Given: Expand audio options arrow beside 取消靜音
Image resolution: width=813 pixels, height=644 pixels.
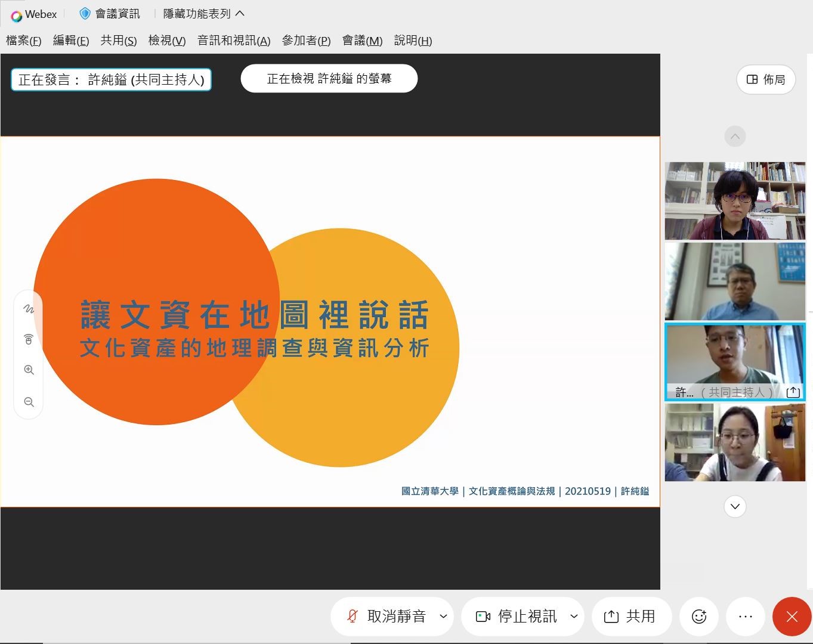Looking at the screenshot, I should point(443,617).
